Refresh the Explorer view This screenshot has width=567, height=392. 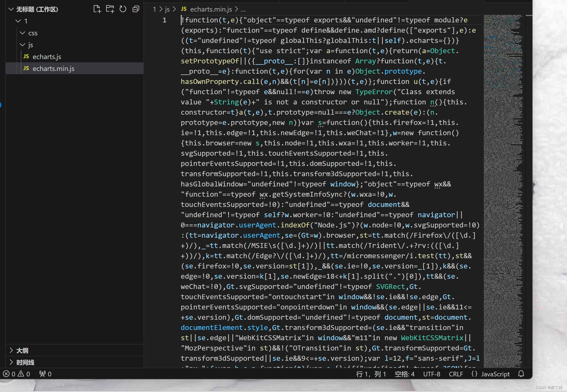point(123,9)
